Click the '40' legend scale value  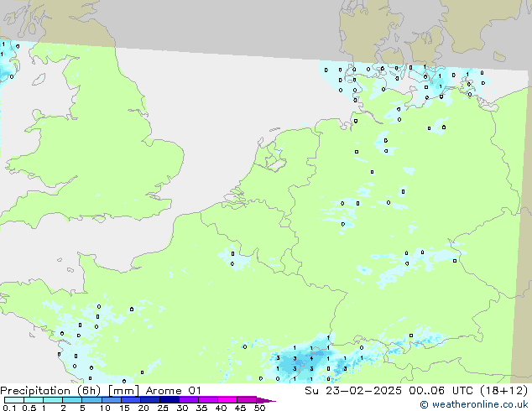tap(221, 408)
